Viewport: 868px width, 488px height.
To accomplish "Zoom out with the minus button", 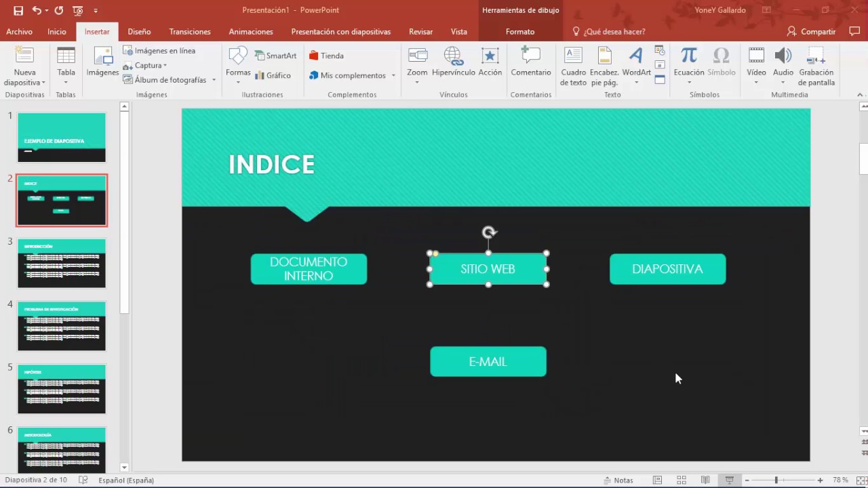I will coord(747,480).
